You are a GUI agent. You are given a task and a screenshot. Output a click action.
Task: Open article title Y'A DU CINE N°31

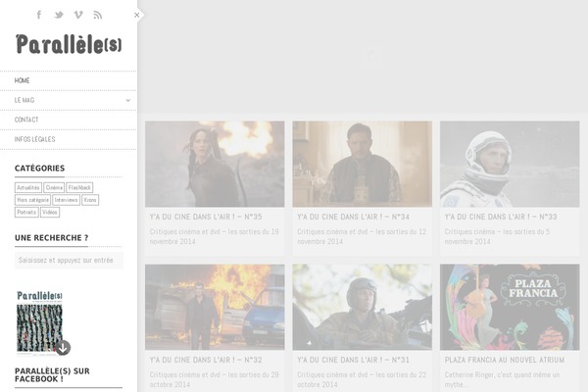[x=353, y=360]
